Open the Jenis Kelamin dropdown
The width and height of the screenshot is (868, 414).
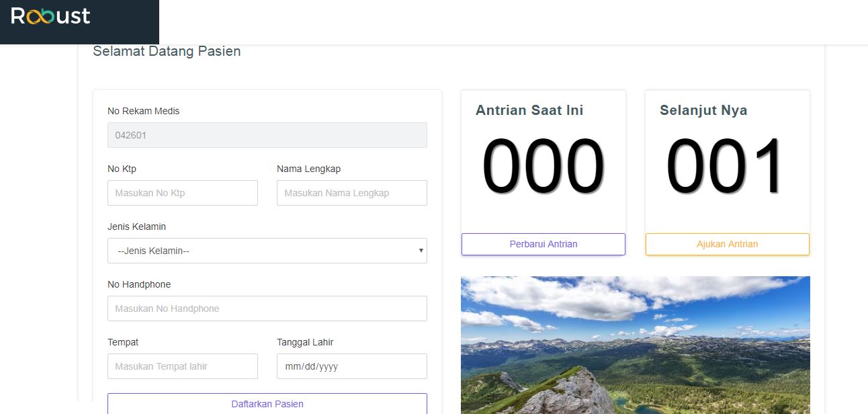(267, 250)
